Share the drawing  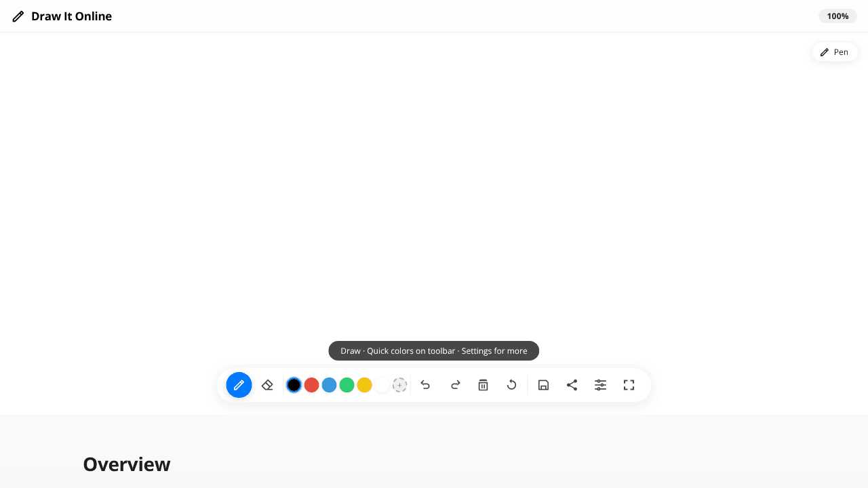(572, 385)
